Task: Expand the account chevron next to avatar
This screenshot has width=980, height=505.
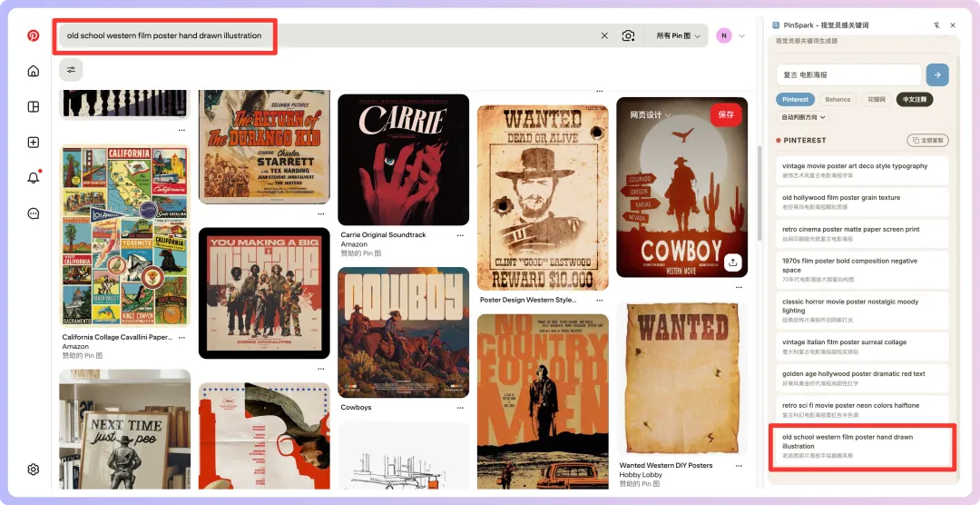Action: (x=741, y=35)
